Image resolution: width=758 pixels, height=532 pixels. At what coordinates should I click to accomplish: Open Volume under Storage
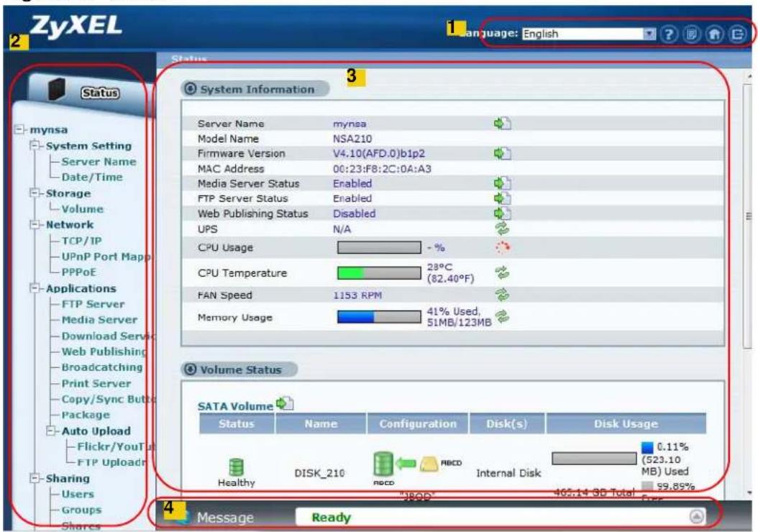82,209
